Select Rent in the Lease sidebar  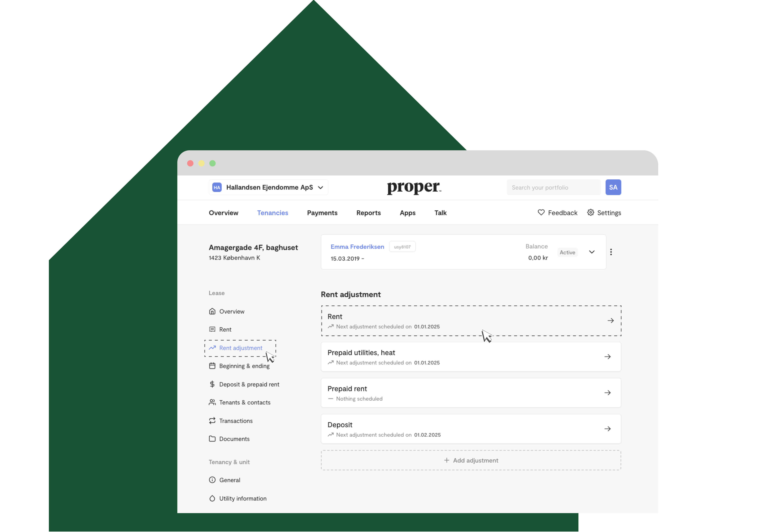[225, 330]
